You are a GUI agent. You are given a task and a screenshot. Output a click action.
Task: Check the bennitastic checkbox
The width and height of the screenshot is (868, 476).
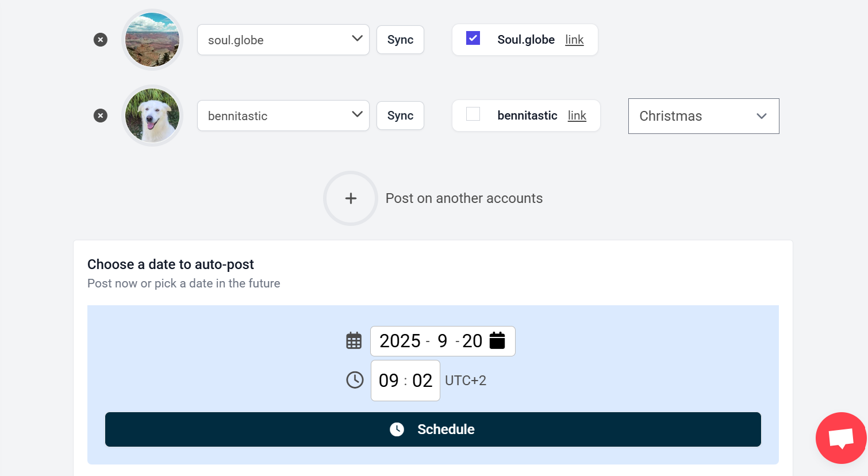pyautogui.click(x=473, y=114)
